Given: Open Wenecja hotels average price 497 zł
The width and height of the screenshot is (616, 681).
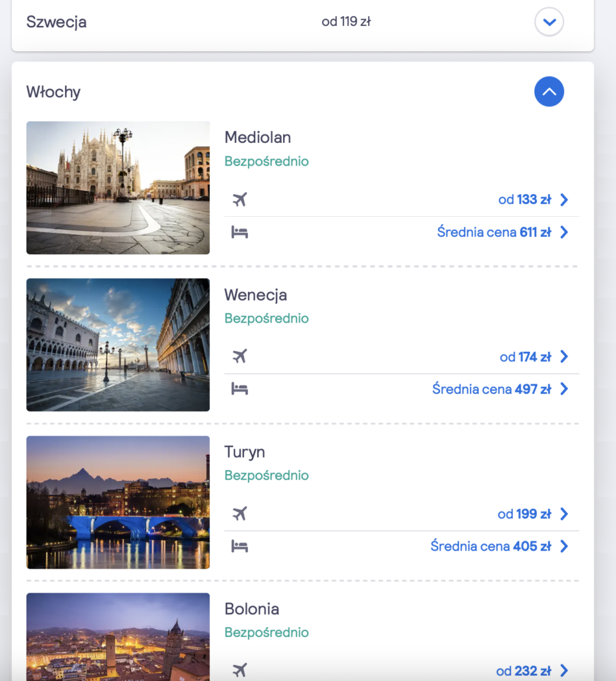Looking at the screenshot, I should click(x=492, y=389).
